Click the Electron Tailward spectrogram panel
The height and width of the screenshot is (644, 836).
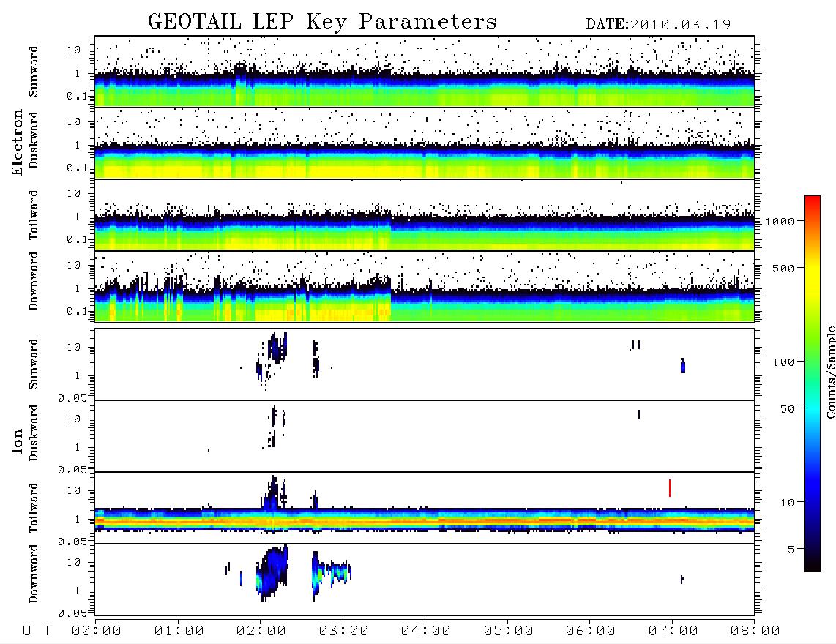(x=425, y=215)
